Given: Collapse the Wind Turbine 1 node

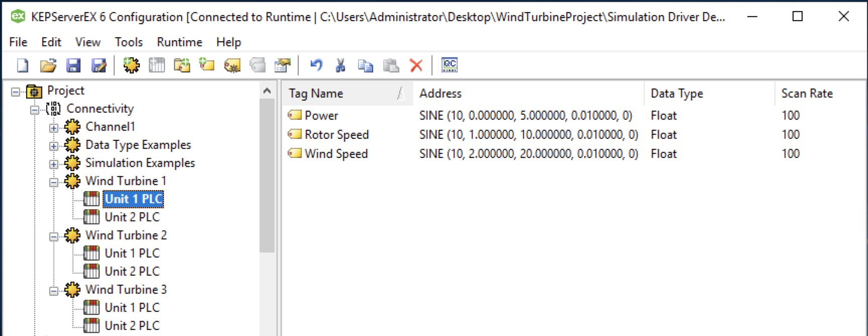Looking at the screenshot, I should 54,182.
